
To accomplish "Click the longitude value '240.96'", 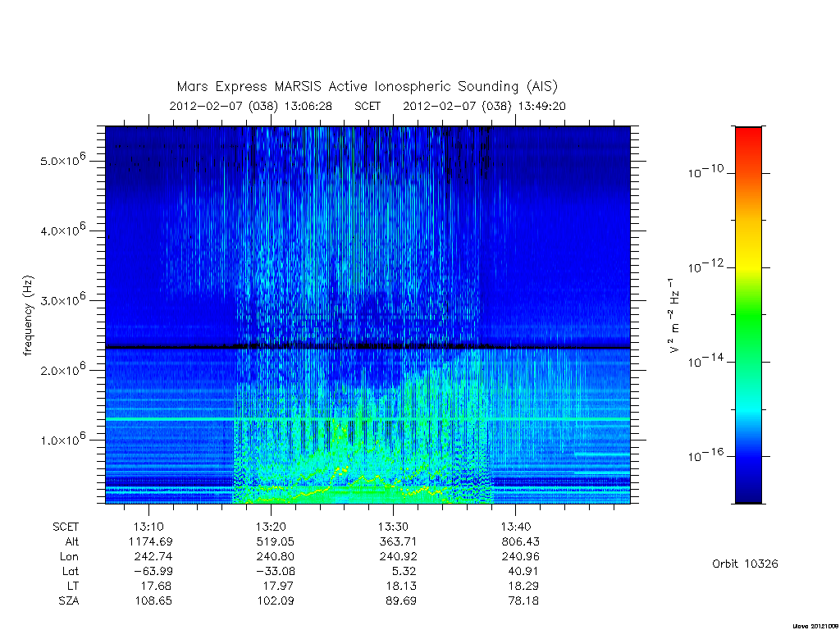I will point(520,557).
